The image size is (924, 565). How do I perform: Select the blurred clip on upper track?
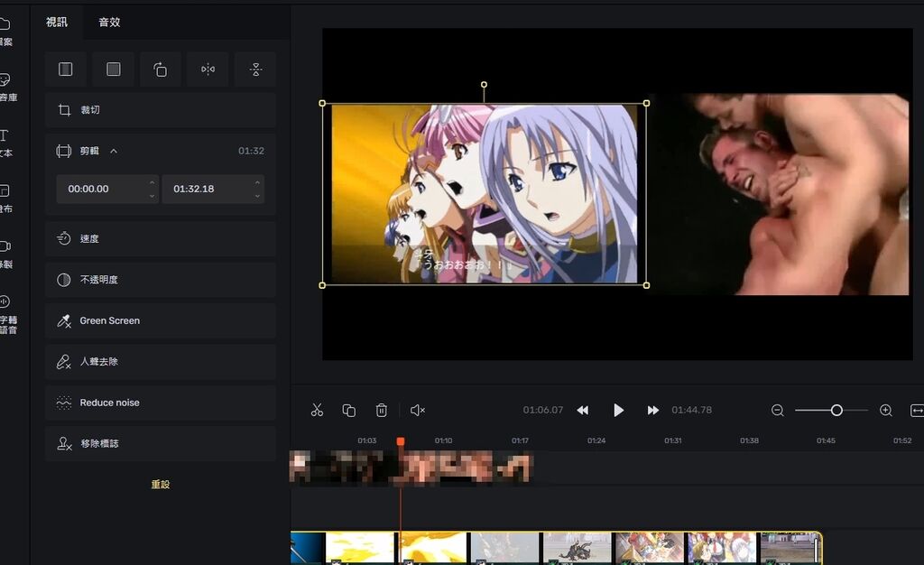(411, 468)
